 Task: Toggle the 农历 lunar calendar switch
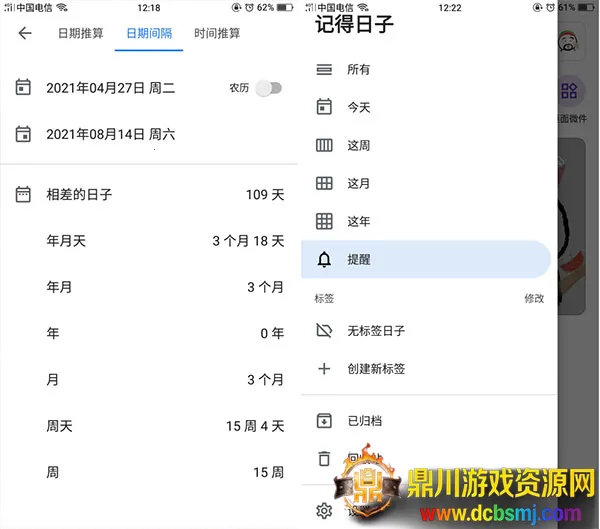pyautogui.click(x=269, y=88)
